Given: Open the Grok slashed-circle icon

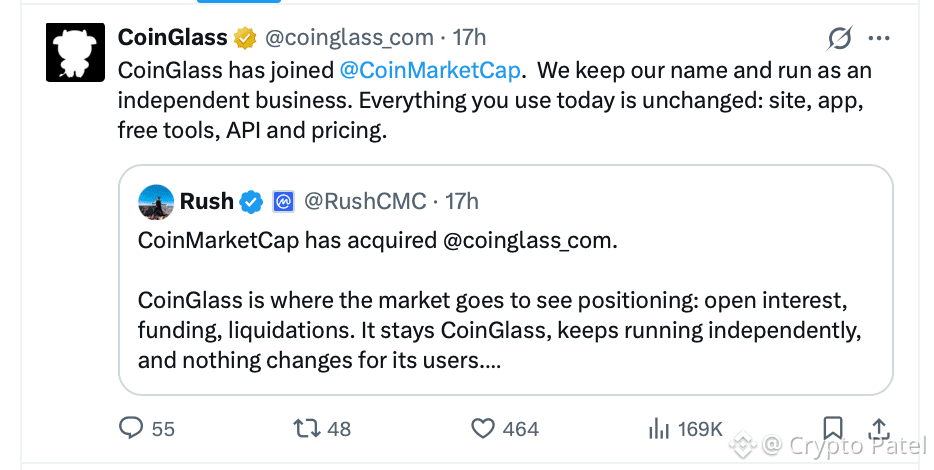Looking at the screenshot, I should [x=840, y=38].
